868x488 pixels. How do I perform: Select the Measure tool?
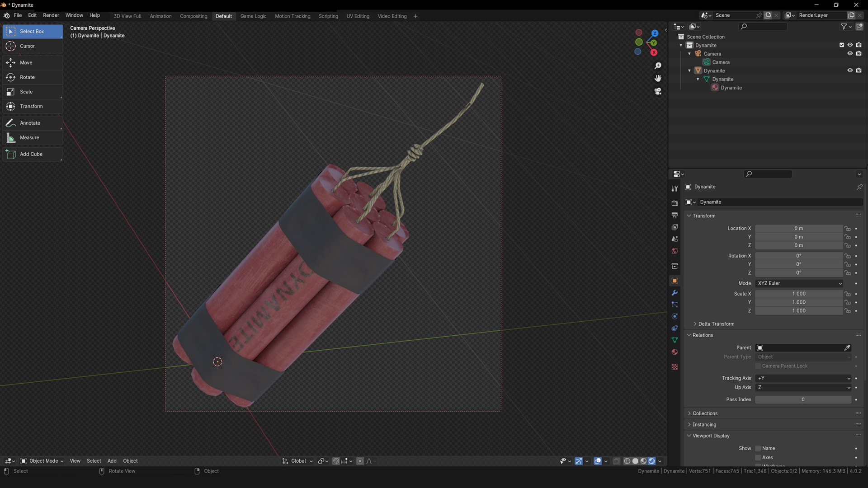pos(33,138)
